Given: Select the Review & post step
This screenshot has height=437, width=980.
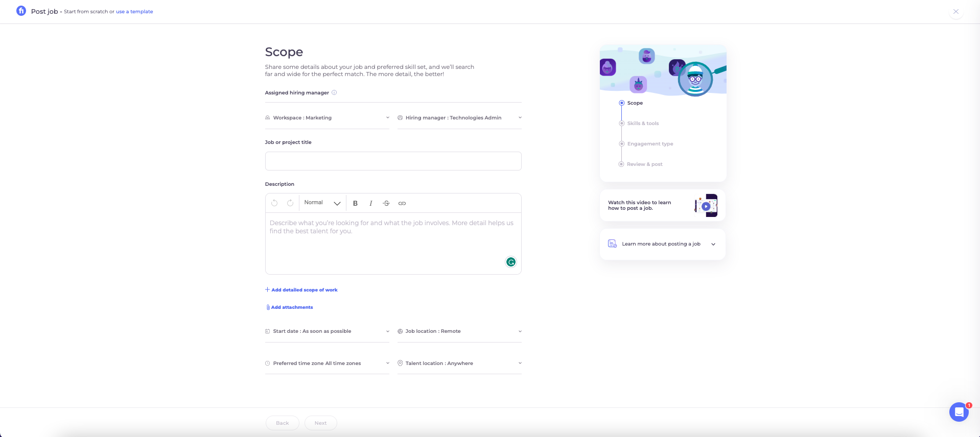Looking at the screenshot, I should coord(641,164).
